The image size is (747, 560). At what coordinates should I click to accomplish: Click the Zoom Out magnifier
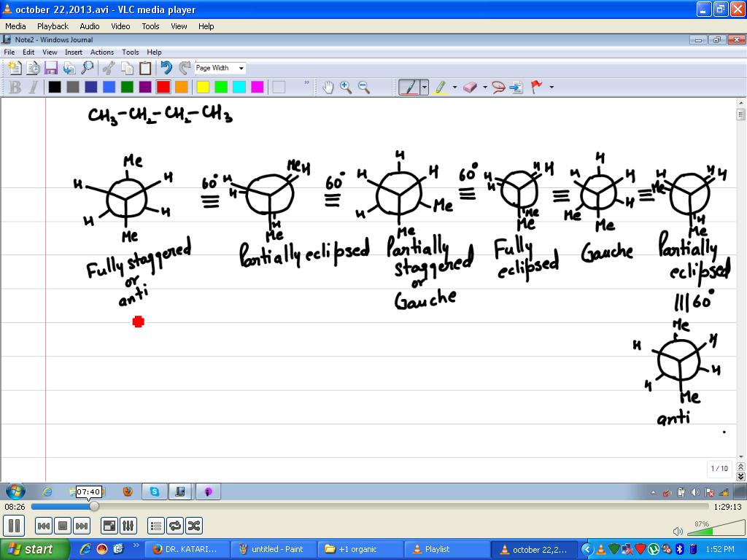point(364,87)
